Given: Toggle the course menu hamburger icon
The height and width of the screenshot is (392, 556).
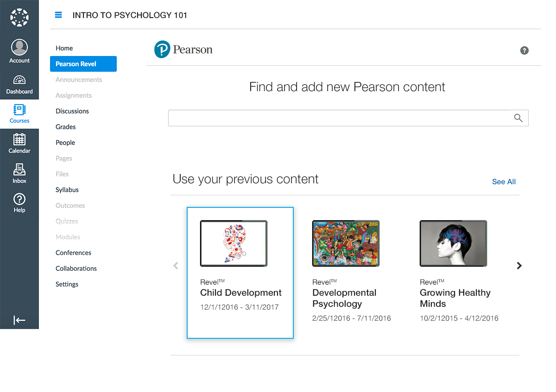Looking at the screenshot, I should [58, 15].
